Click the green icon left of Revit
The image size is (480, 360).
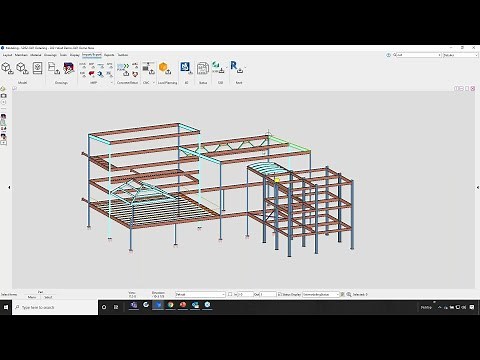[218, 68]
